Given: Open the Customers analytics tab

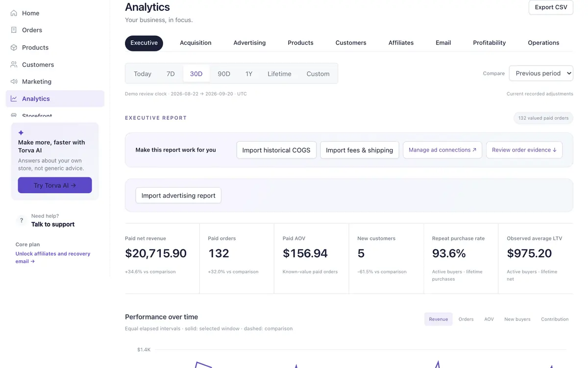Looking at the screenshot, I should click(351, 43).
